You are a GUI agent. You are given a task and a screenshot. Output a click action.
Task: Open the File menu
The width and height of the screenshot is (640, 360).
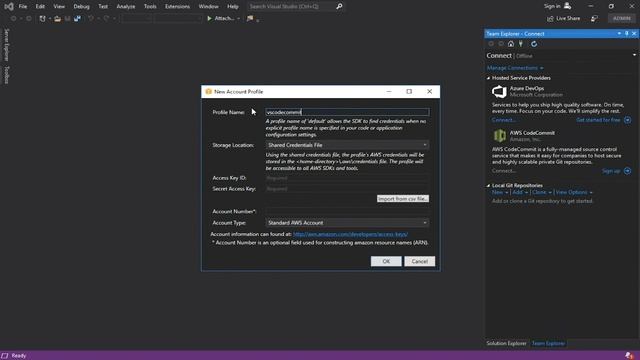(23, 7)
